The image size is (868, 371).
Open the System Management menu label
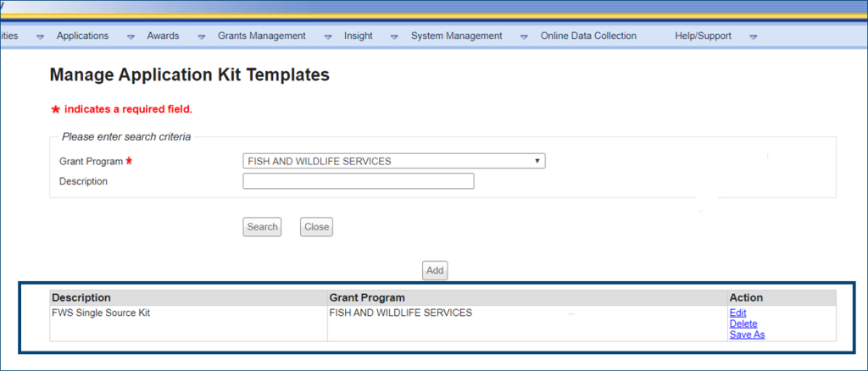pos(456,36)
